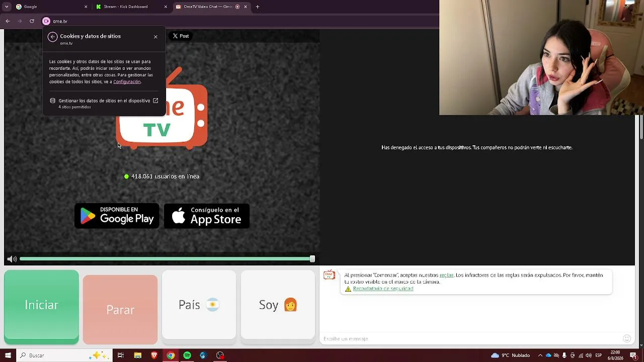Go back to the previous page
This screenshot has height=362, width=644.
(x=8, y=21)
